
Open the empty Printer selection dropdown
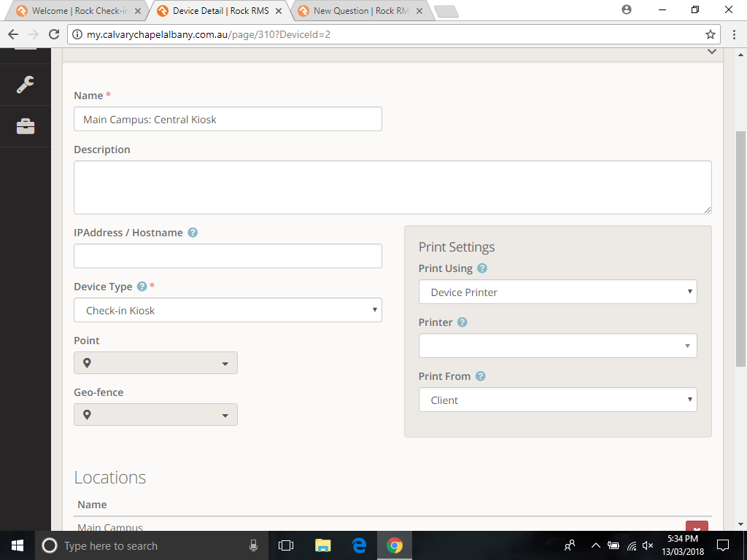pyautogui.click(x=557, y=346)
